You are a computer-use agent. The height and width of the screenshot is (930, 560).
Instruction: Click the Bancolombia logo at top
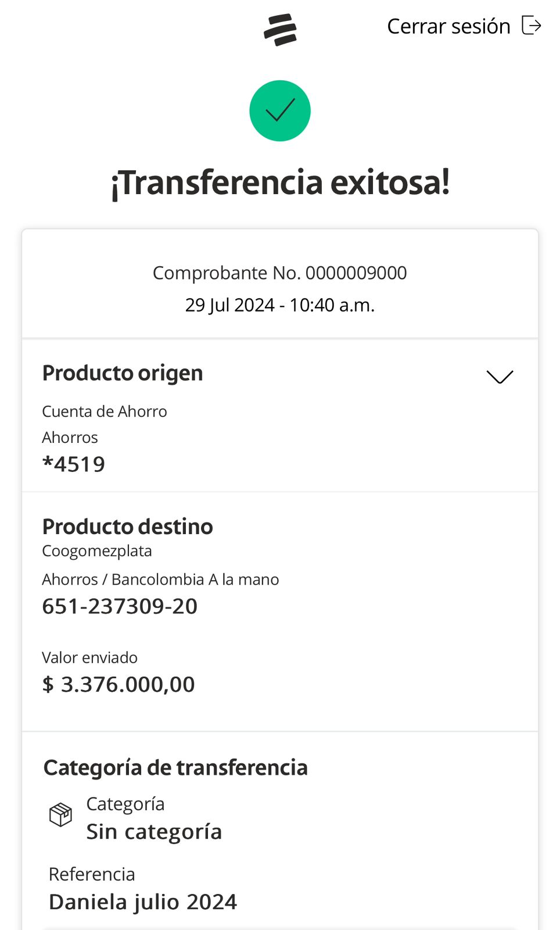tap(280, 29)
